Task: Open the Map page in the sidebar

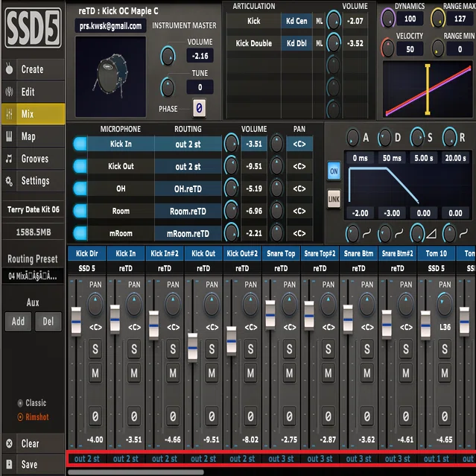Action: (x=33, y=136)
